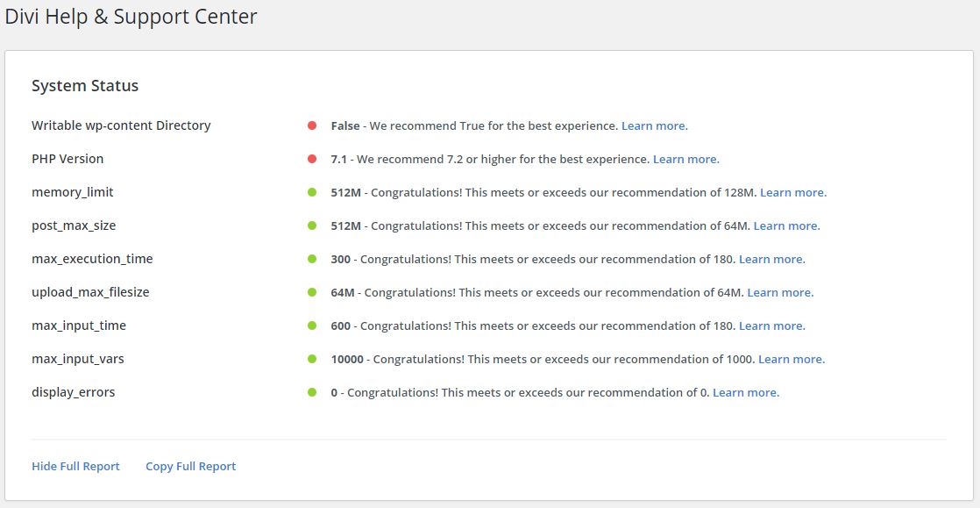Click the memory_limit setting name

point(73,193)
